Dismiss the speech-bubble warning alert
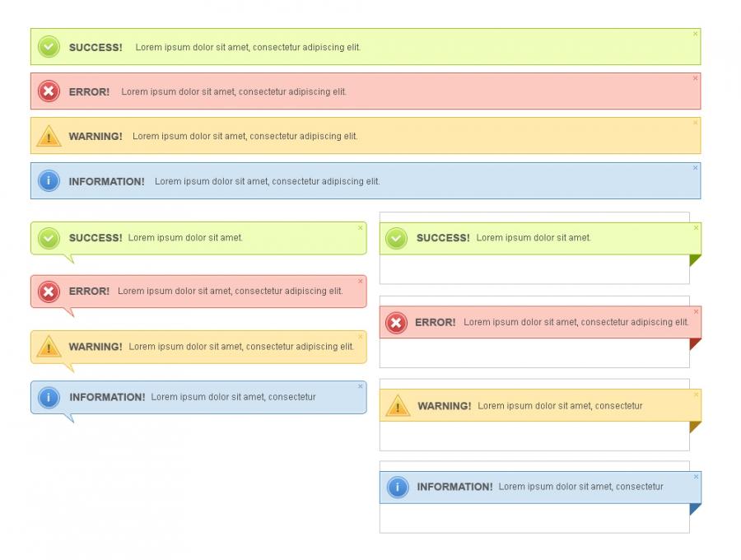741x560 pixels. (360, 336)
